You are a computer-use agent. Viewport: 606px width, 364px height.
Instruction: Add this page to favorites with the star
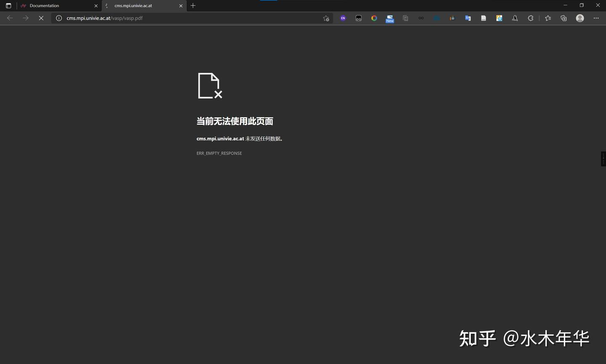point(326,18)
